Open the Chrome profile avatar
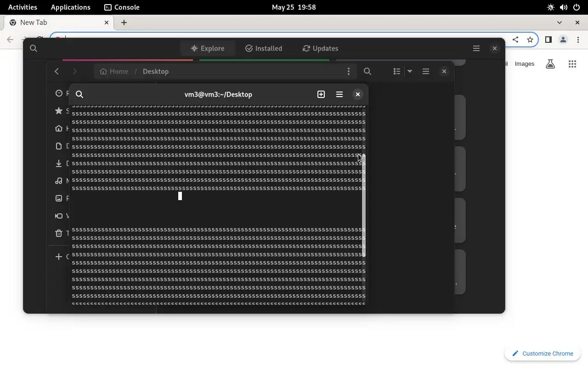This screenshot has height=368, width=588. point(563,40)
